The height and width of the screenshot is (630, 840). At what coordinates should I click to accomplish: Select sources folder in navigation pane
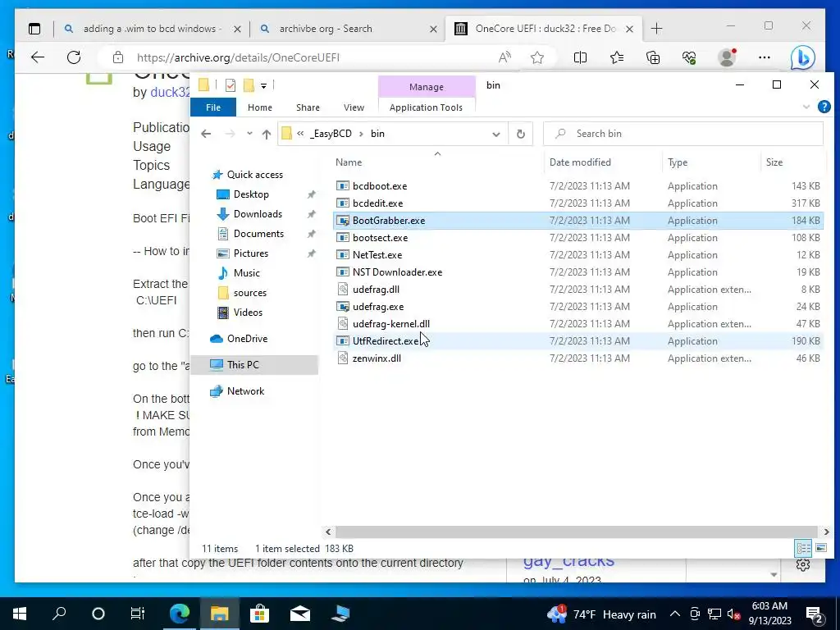click(x=249, y=293)
